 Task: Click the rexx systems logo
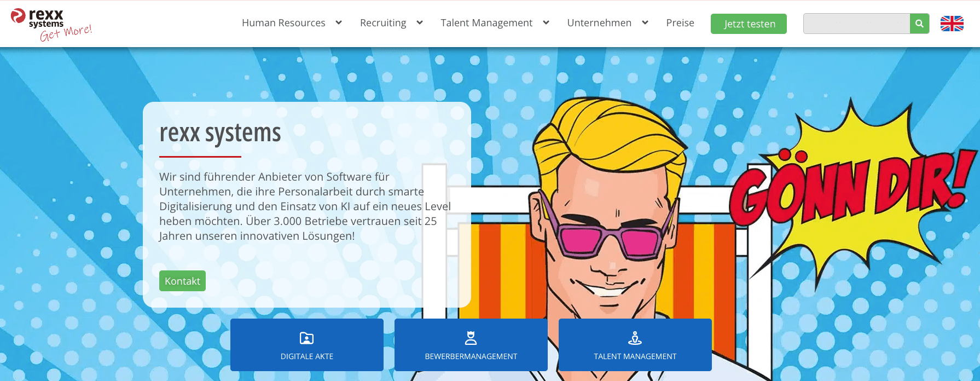(x=50, y=24)
